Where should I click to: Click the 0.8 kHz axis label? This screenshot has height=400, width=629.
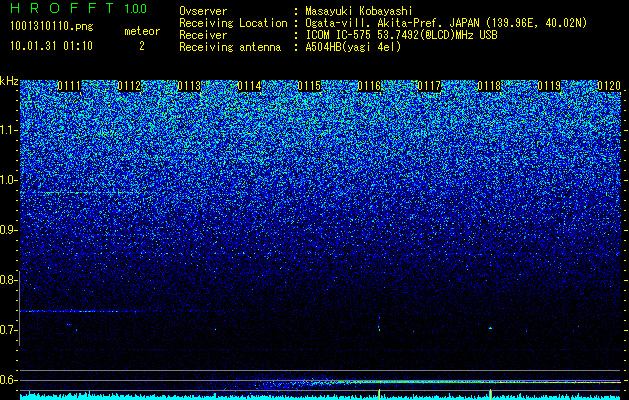point(7,280)
